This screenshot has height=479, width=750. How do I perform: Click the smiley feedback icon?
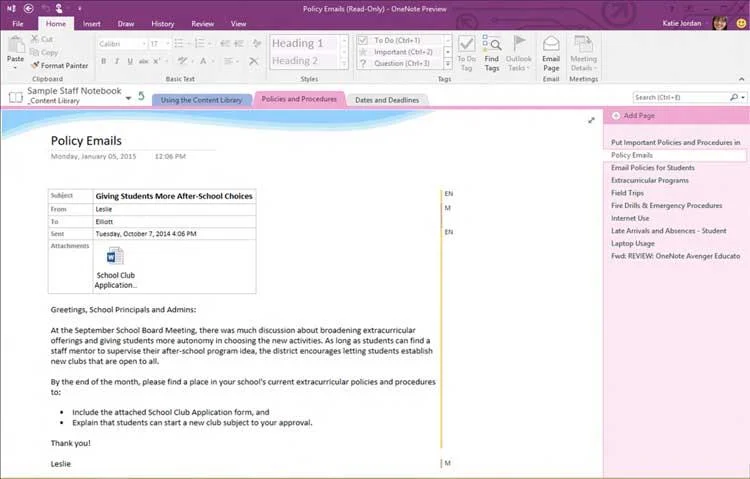741,23
